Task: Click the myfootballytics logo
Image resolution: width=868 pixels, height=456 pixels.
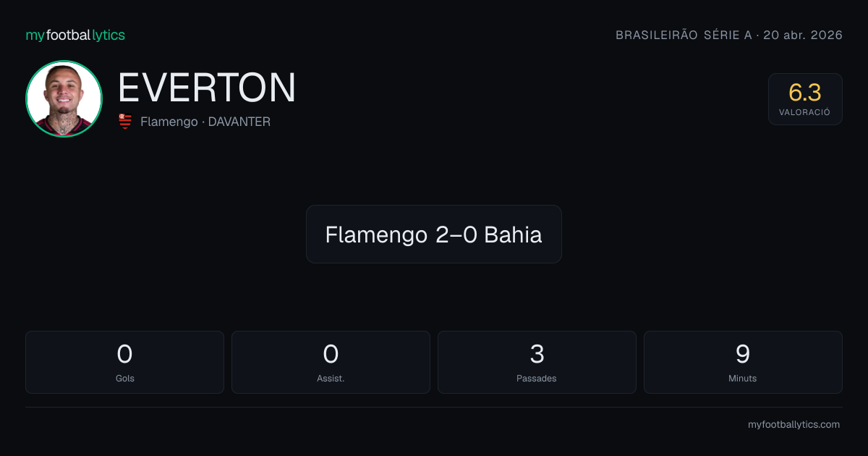Action: click(75, 35)
